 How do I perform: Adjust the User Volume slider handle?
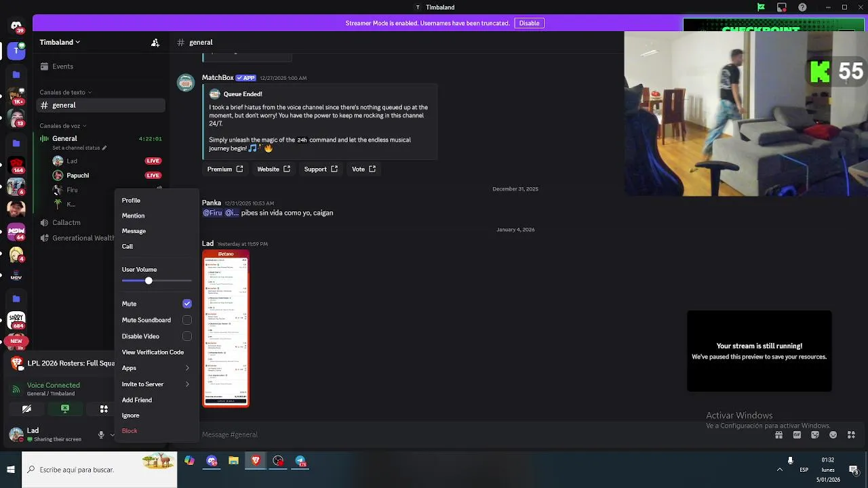149,281
